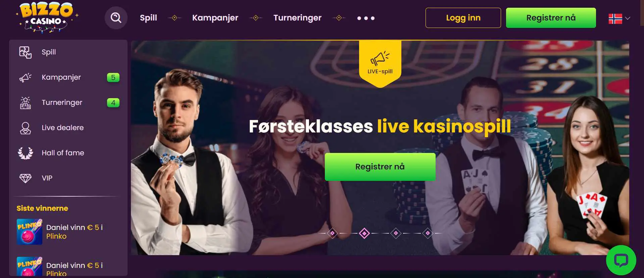Click the Bizzo Casino logo
The width and height of the screenshot is (644, 278).
(x=47, y=17)
